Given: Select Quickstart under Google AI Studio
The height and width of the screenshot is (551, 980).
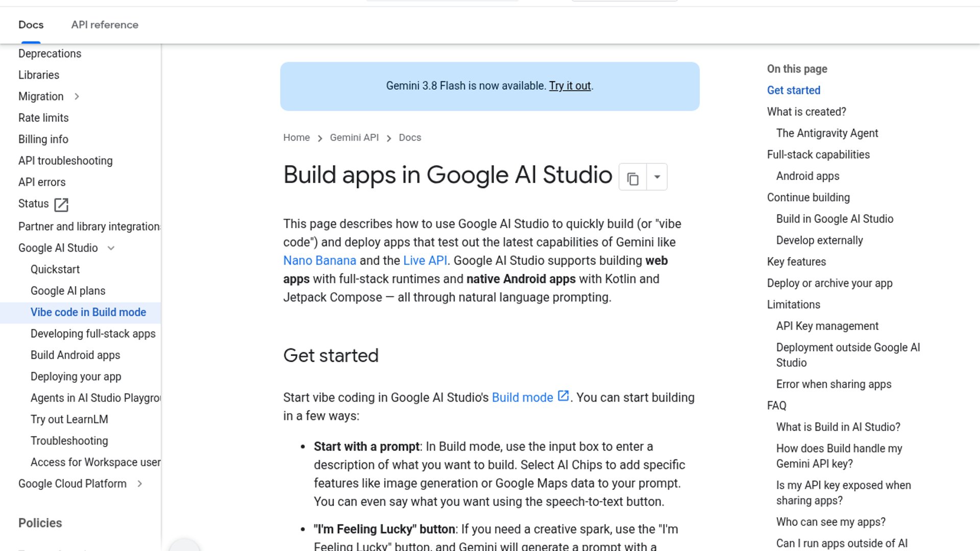Looking at the screenshot, I should pyautogui.click(x=55, y=269).
